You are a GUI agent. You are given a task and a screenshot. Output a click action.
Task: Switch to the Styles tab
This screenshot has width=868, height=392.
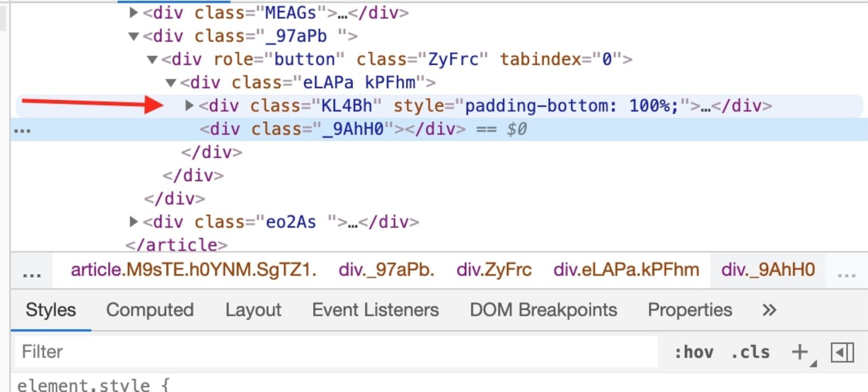(x=51, y=310)
